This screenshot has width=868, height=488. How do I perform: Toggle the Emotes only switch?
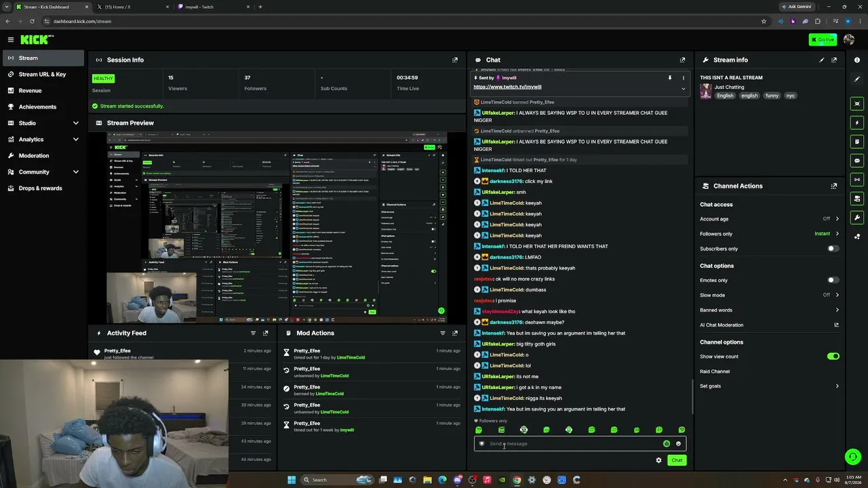click(833, 280)
